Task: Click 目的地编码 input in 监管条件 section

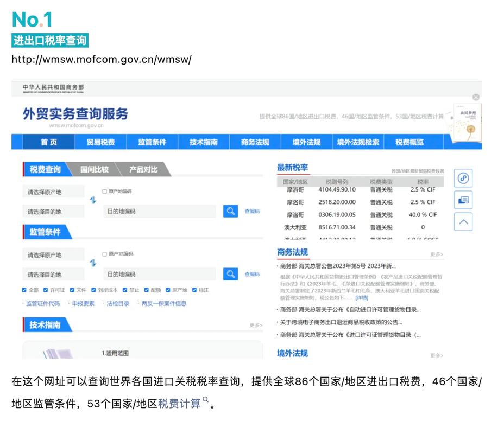Action: pos(160,274)
